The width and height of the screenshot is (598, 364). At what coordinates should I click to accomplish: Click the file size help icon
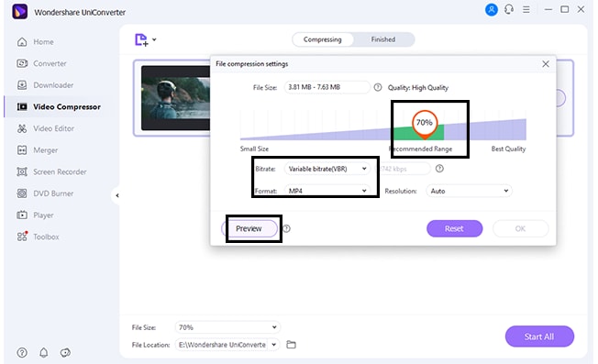[378, 87]
